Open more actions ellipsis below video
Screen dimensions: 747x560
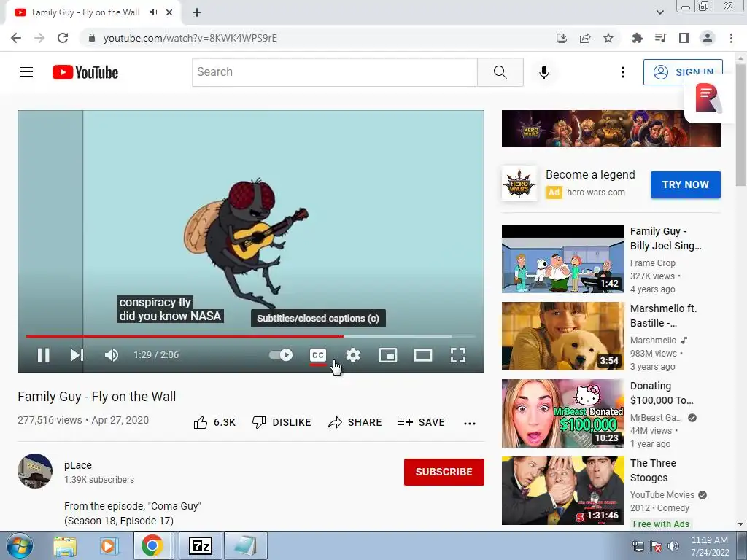pos(470,423)
